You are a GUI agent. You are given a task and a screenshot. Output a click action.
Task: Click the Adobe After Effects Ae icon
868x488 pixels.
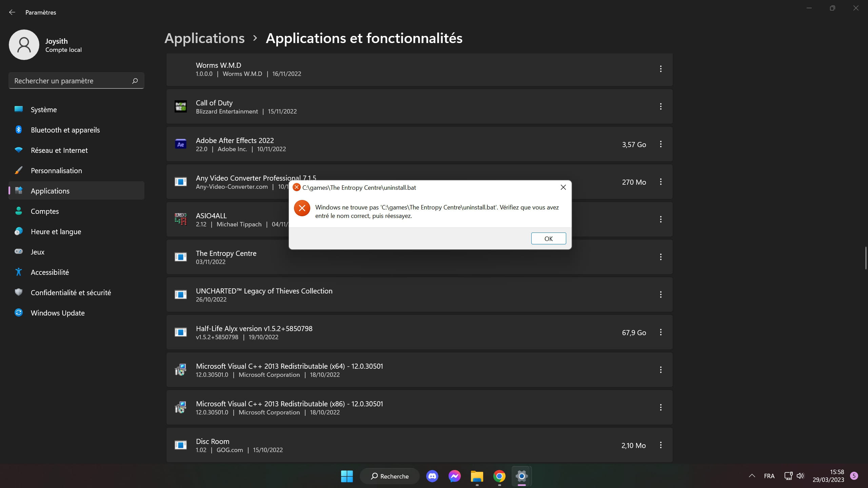click(x=180, y=144)
